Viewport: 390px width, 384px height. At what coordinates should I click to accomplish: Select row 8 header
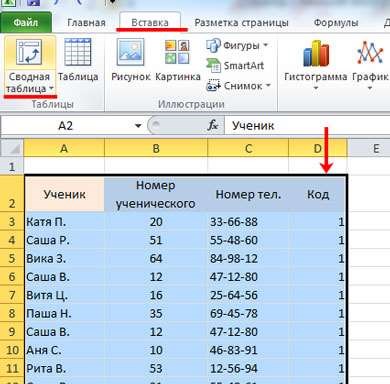click(x=12, y=314)
